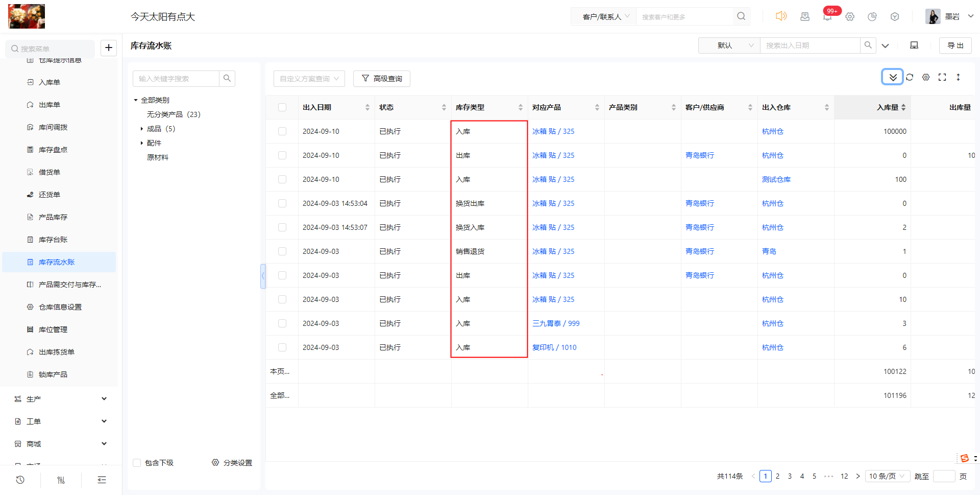Select the header checkbox for all rows
The height and width of the screenshot is (495, 980).
click(282, 107)
